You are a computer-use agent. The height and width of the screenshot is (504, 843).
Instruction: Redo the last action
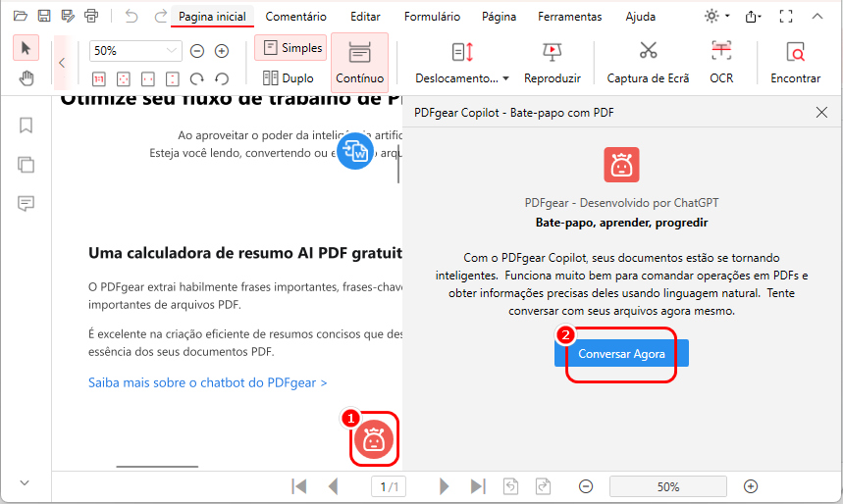tap(160, 16)
